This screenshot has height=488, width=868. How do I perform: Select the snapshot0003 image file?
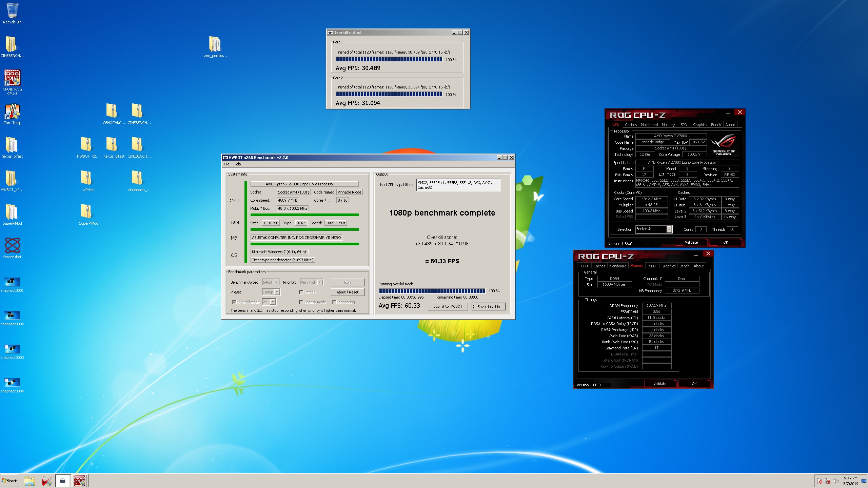click(12, 352)
